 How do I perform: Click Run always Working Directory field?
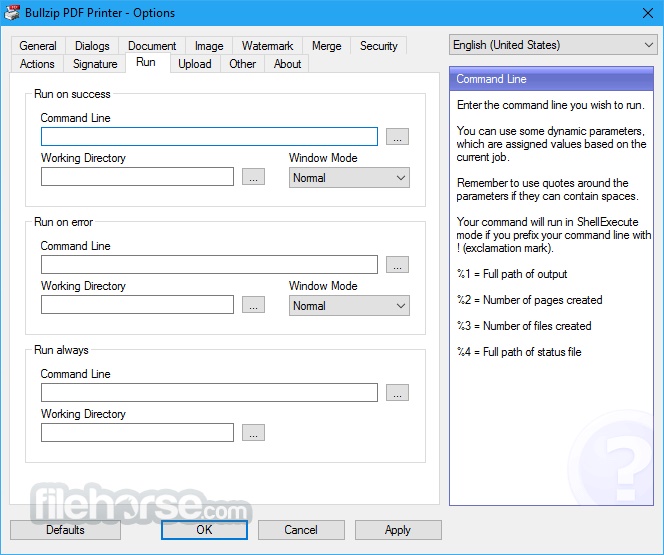coord(137,433)
